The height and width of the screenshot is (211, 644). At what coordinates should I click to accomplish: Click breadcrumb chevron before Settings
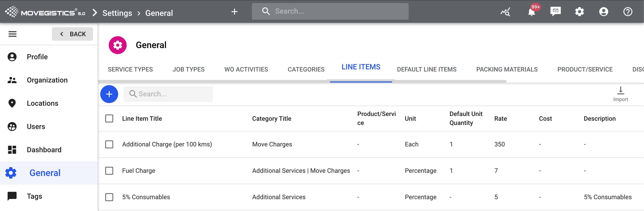(94, 13)
